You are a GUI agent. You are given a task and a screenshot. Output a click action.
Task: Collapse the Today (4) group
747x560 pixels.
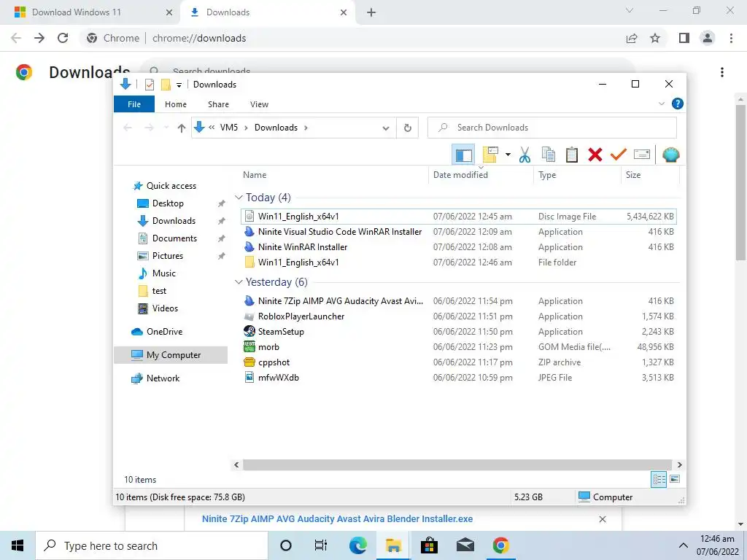(x=239, y=198)
